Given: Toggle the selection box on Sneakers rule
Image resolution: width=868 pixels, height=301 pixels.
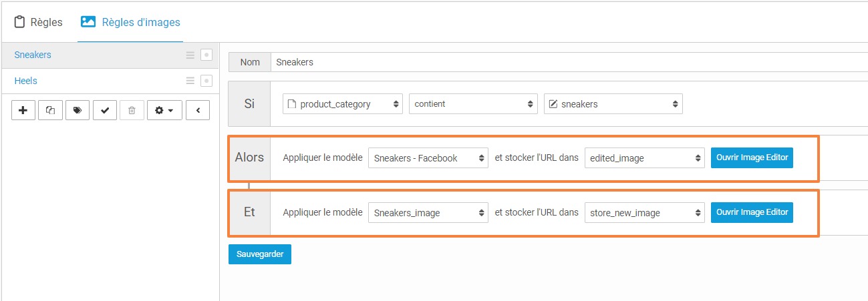Looking at the screenshot, I should pyautogui.click(x=206, y=55).
